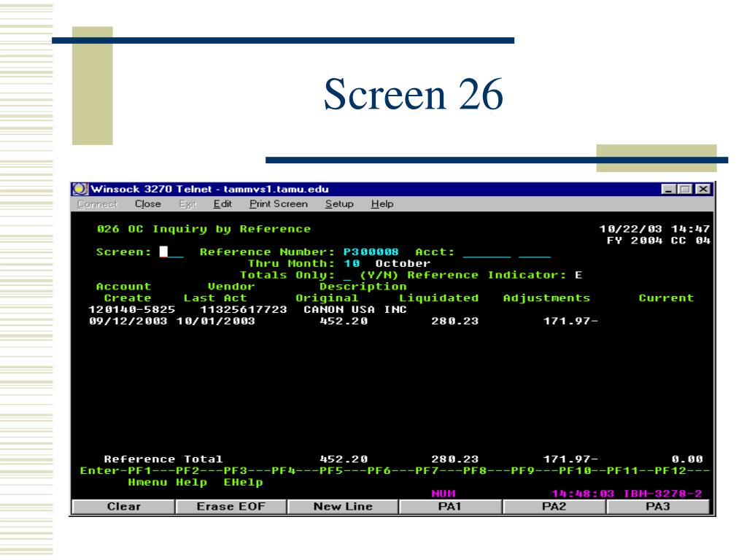This screenshot has width=747, height=560.
Task: Click the FY 2004 CC 04 text
Action: tap(659, 241)
